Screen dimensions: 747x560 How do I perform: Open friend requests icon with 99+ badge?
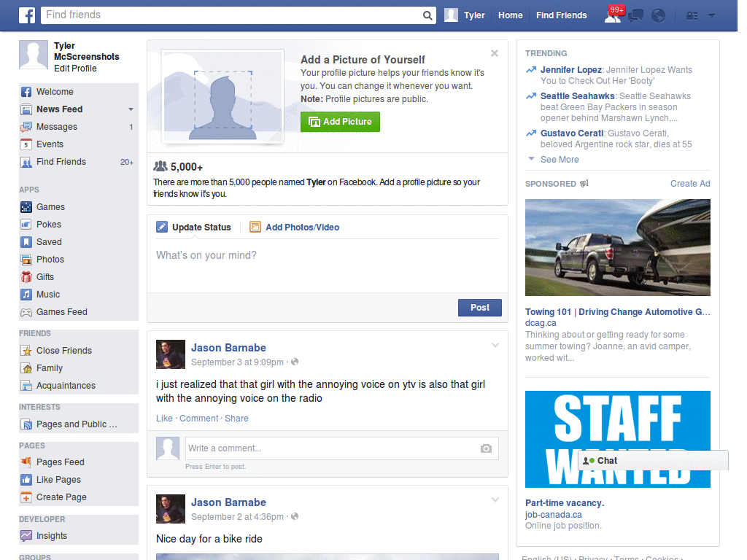pyautogui.click(x=613, y=15)
